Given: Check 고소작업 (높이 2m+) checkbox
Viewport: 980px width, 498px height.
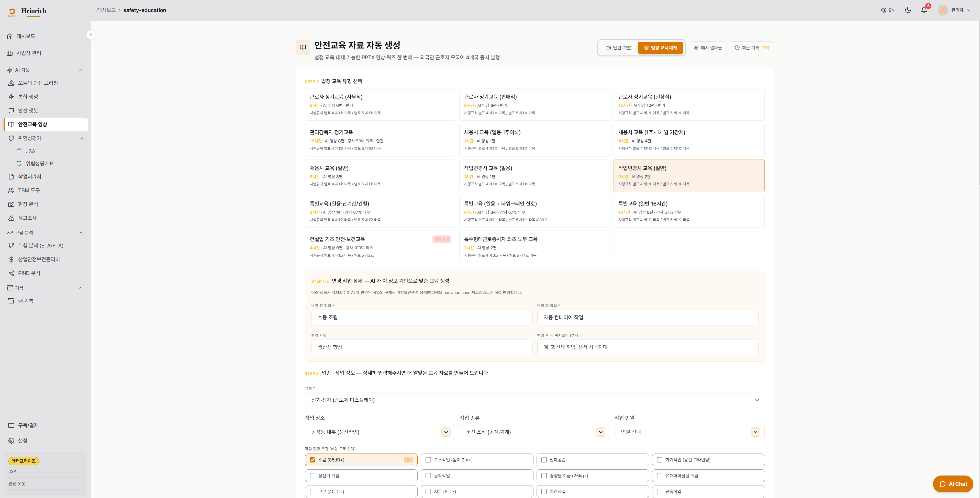Looking at the screenshot, I should (x=428, y=460).
